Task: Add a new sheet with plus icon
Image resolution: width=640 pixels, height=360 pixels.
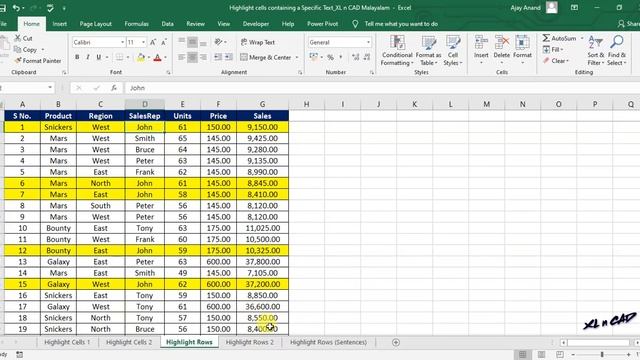Action: pyautogui.click(x=396, y=342)
